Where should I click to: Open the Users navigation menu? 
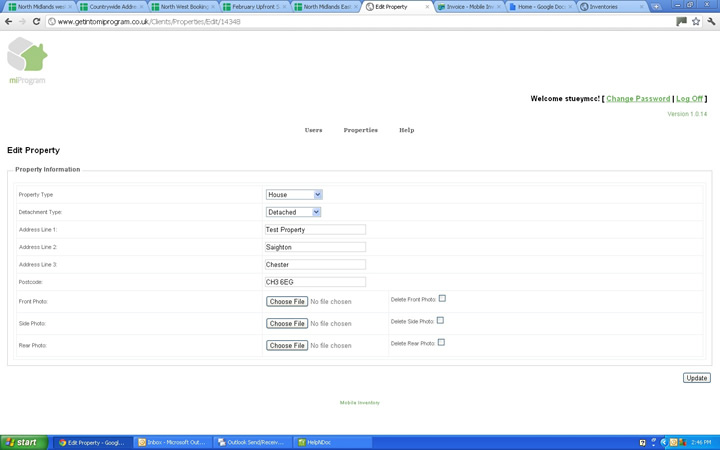pyautogui.click(x=313, y=130)
